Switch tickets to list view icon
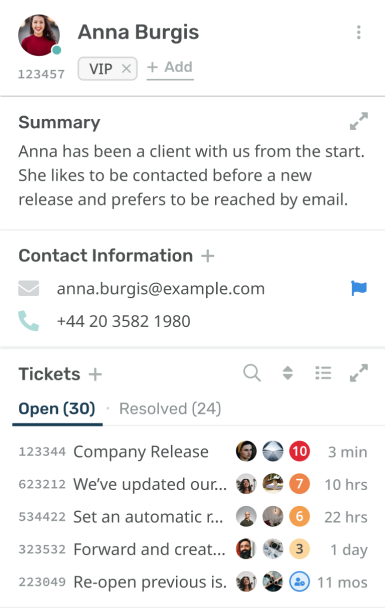This screenshot has width=385, height=608. [x=323, y=373]
